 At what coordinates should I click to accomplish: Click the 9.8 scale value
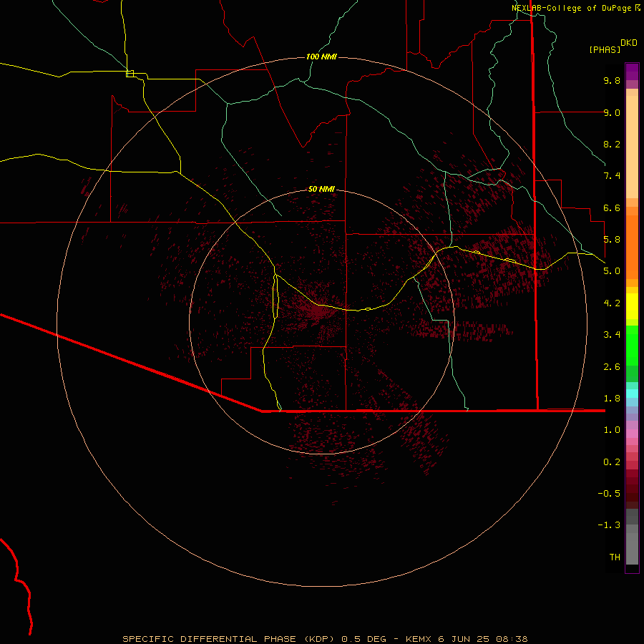612,80
